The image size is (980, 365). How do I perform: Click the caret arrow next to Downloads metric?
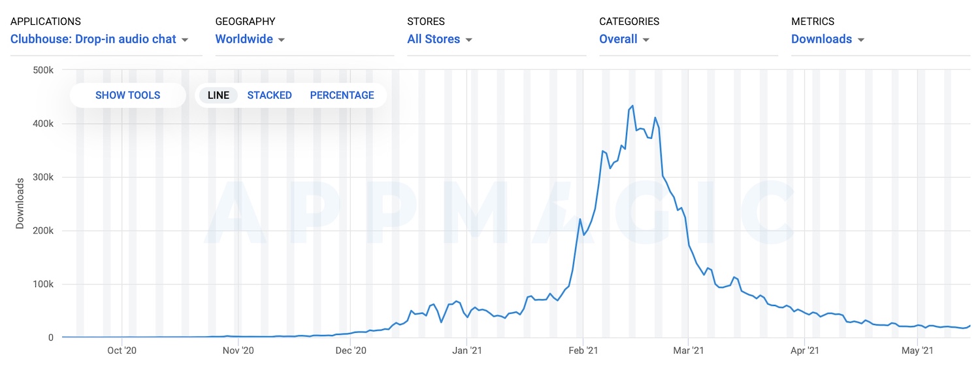pos(860,40)
